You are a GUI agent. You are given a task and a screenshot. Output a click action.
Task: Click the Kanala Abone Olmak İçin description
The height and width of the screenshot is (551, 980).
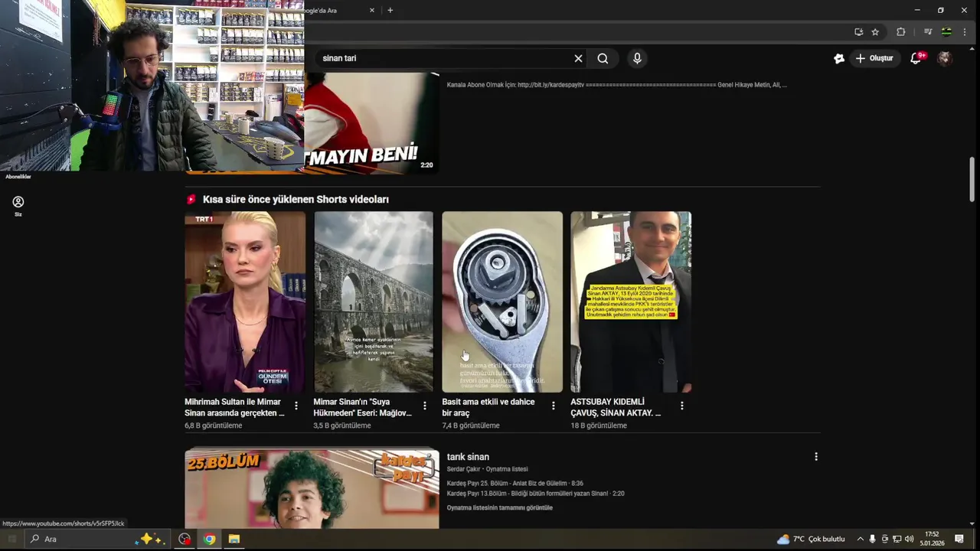click(617, 85)
